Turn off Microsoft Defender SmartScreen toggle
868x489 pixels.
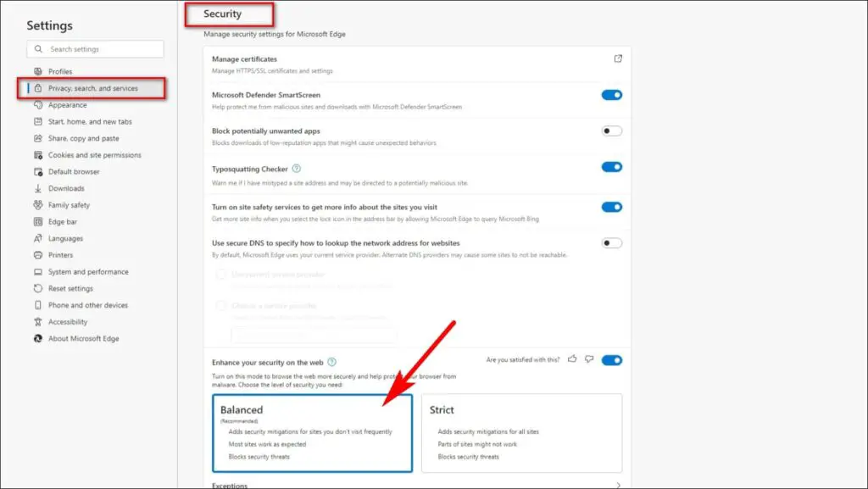612,95
